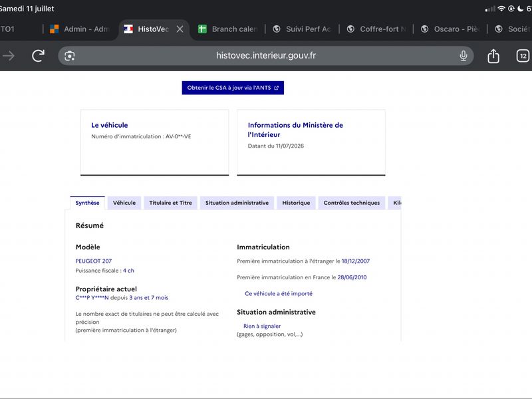Select the Synthèse tab
The width and height of the screenshot is (532, 399).
click(x=87, y=203)
